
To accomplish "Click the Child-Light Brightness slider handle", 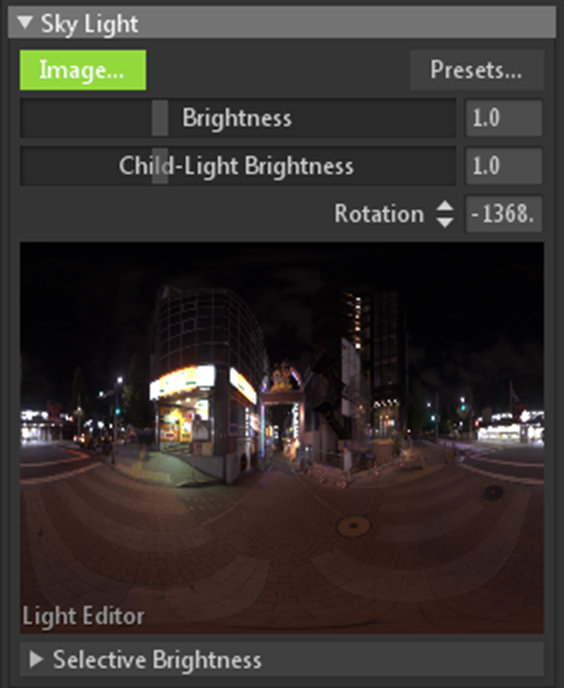I will click(160, 166).
